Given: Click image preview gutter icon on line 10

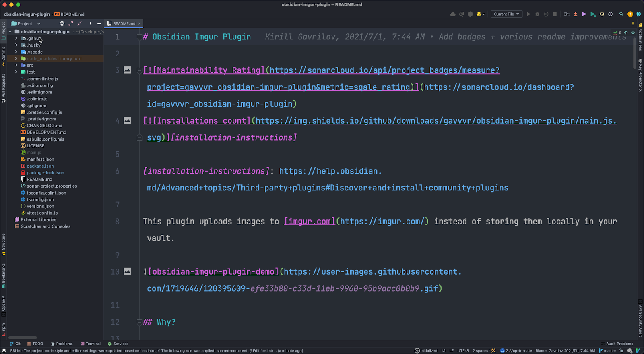Looking at the screenshot, I should click(127, 271).
